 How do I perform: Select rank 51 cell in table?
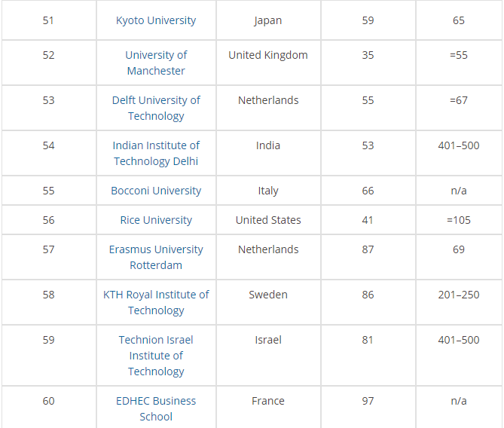point(48,20)
